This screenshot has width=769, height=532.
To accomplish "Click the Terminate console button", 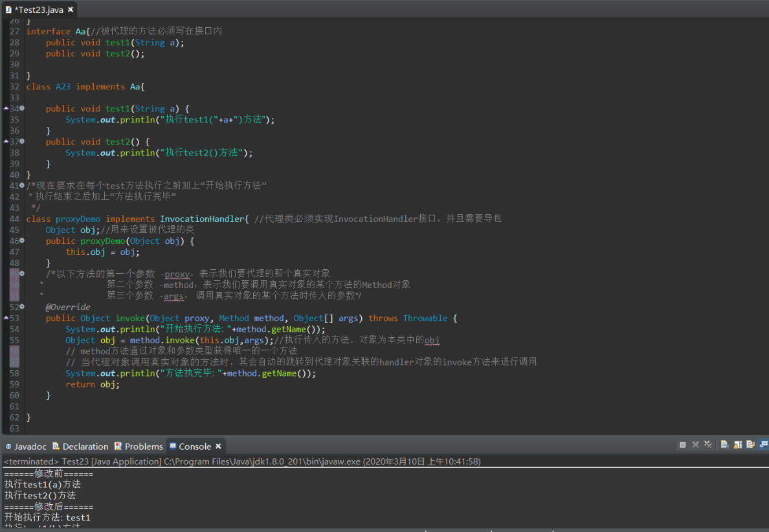I will click(x=683, y=445).
